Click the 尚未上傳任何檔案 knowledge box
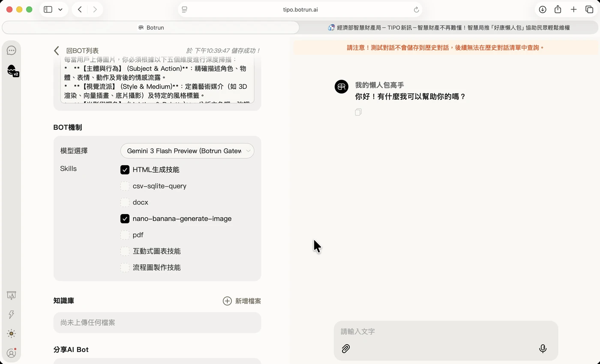Viewport: 600px width, 364px height. click(157, 322)
